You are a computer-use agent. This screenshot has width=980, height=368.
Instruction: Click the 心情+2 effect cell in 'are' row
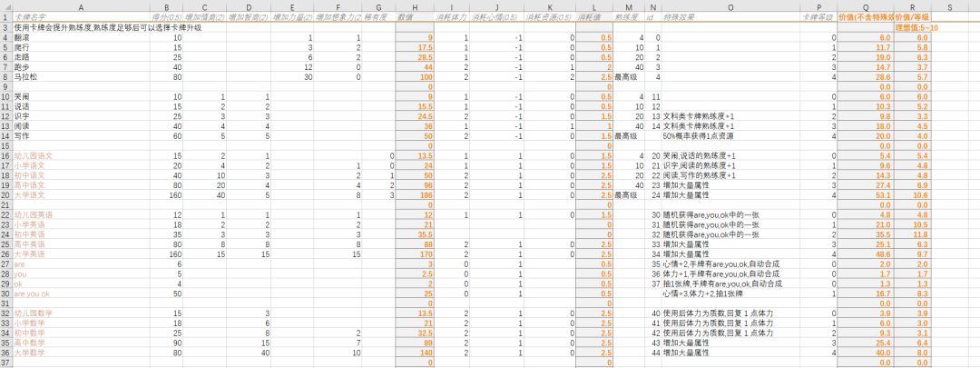pyautogui.click(x=730, y=264)
